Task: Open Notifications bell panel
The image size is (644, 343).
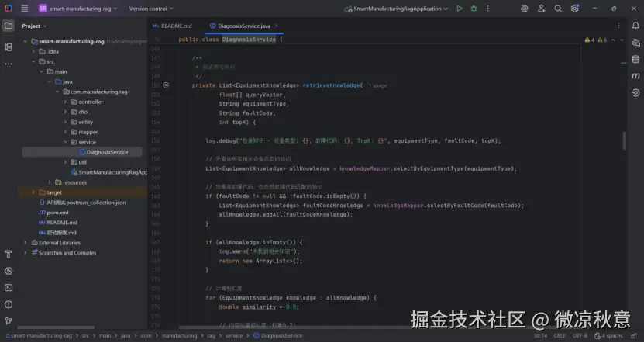Action: (x=635, y=26)
